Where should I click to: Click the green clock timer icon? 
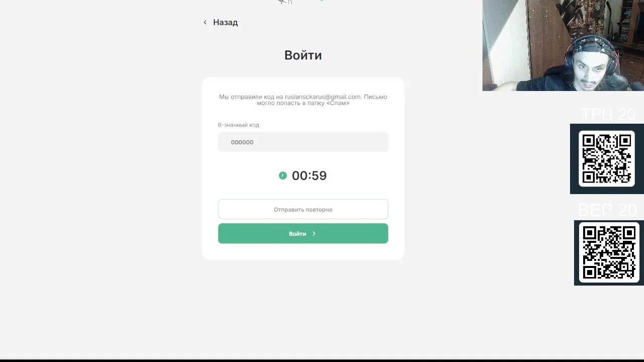pos(283,175)
